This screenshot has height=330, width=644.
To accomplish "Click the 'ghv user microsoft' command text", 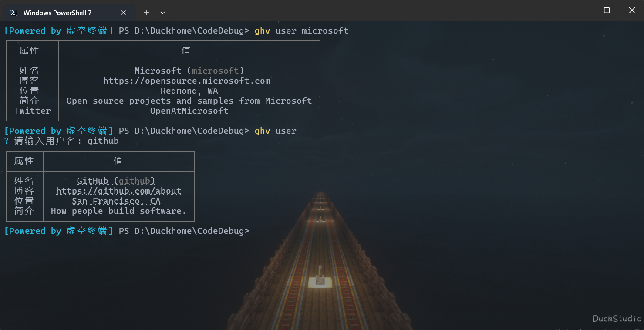I will (302, 30).
